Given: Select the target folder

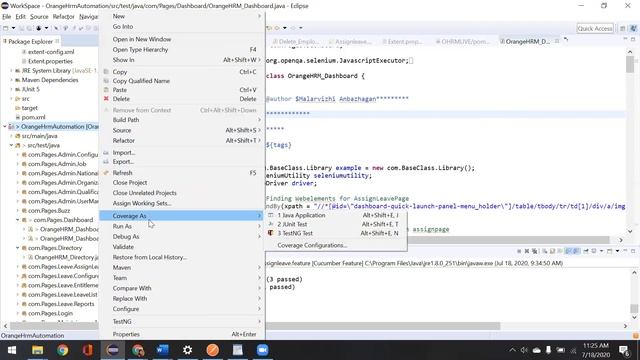Looking at the screenshot, I should click(29, 108).
